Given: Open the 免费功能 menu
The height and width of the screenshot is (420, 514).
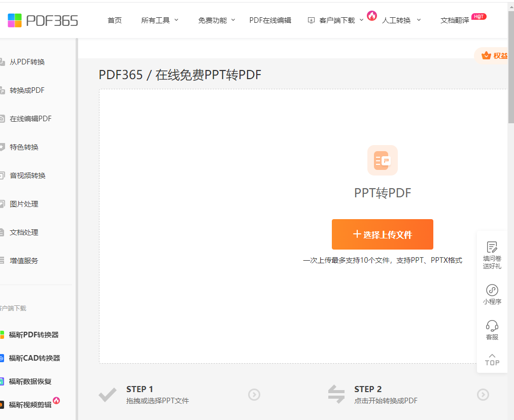Looking at the screenshot, I should pyautogui.click(x=213, y=20).
